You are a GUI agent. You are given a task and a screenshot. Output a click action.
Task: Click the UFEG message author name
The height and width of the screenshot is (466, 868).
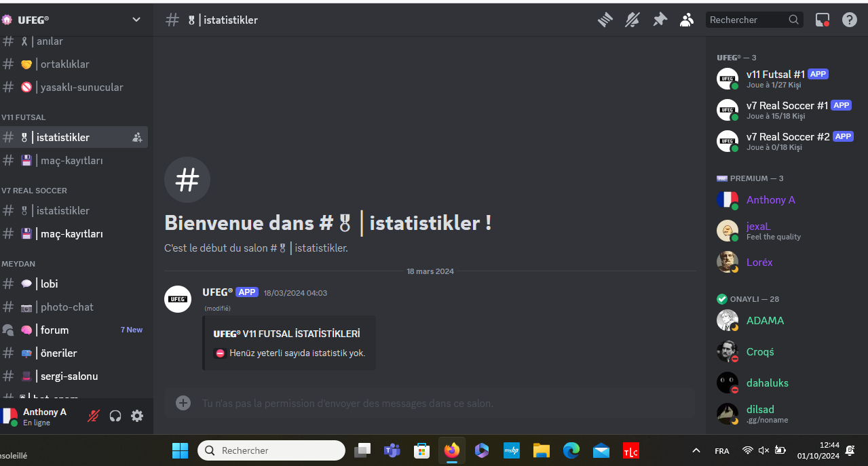point(217,292)
